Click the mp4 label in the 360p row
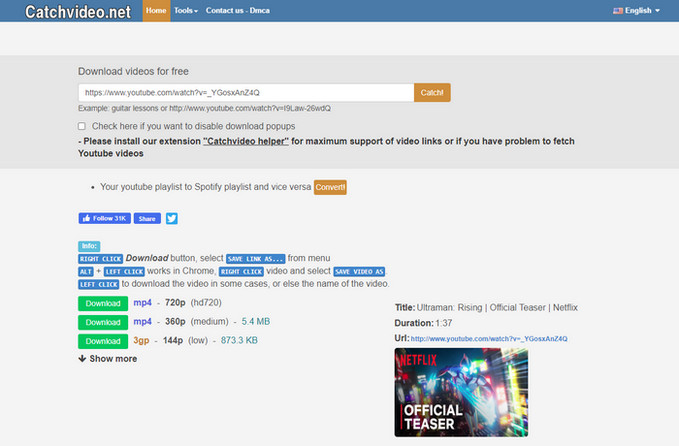Screen dimensions: 679x446 [142, 321]
